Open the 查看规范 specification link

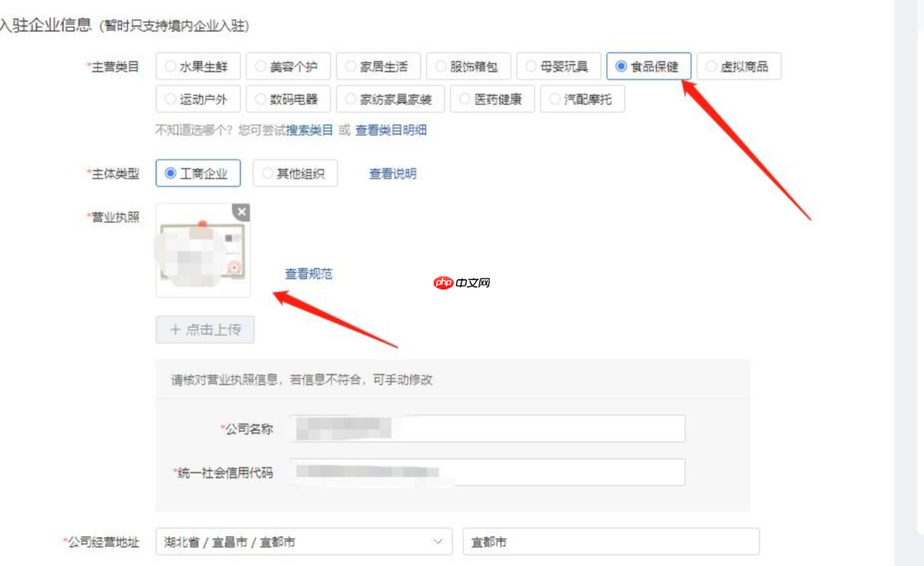pyautogui.click(x=307, y=274)
